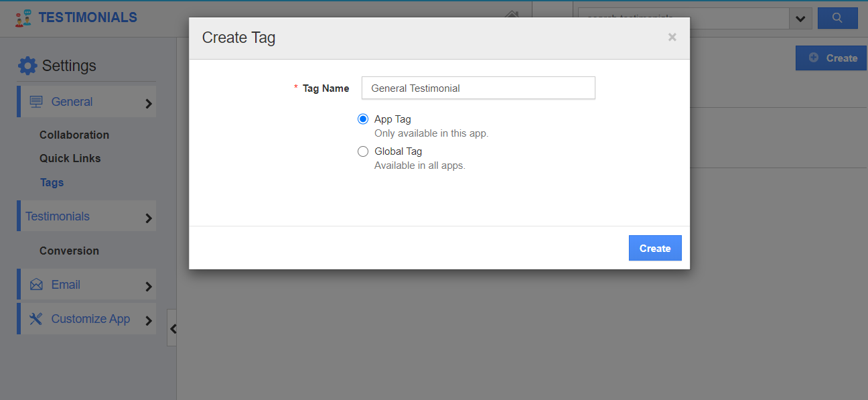Screen dimensions: 868x400
Task: Click the Customize App tools icon
Action: coord(36,319)
